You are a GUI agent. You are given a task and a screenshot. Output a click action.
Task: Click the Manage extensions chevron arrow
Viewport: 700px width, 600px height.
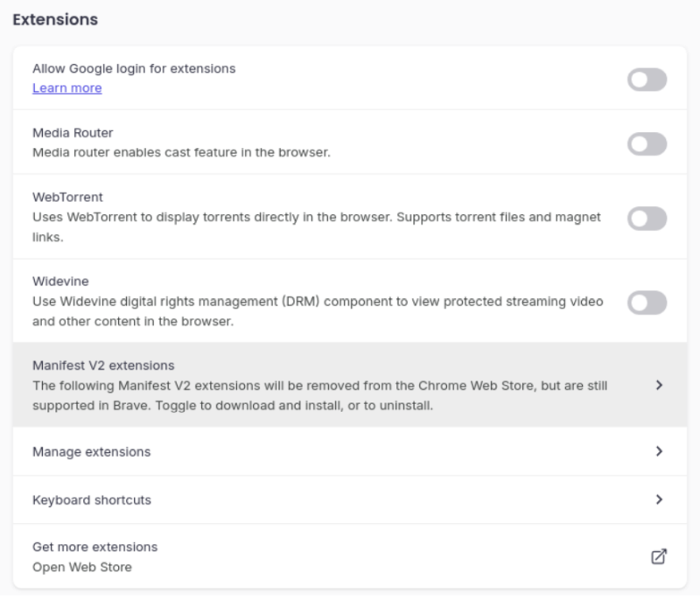(x=660, y=451)
